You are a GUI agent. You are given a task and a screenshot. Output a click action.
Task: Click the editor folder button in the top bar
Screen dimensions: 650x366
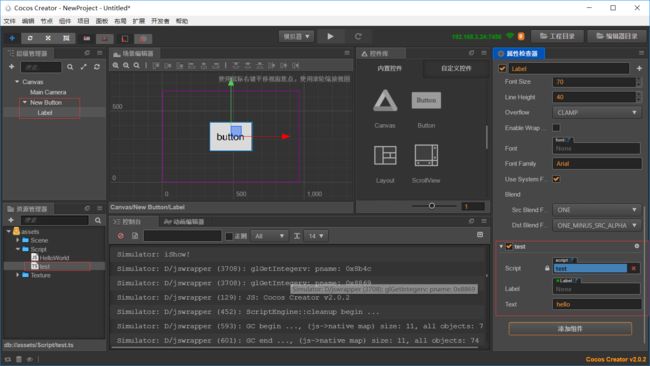pyautogui.click(x=617, y=36)
